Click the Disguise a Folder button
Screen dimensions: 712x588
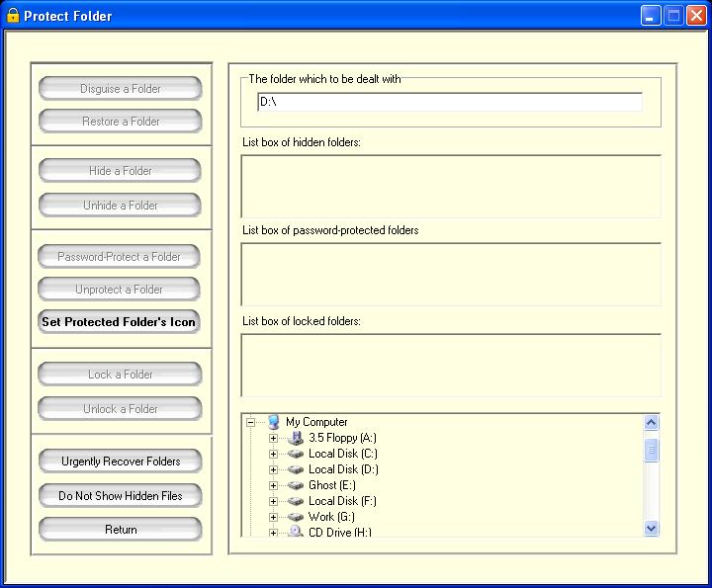pos(121,89)
